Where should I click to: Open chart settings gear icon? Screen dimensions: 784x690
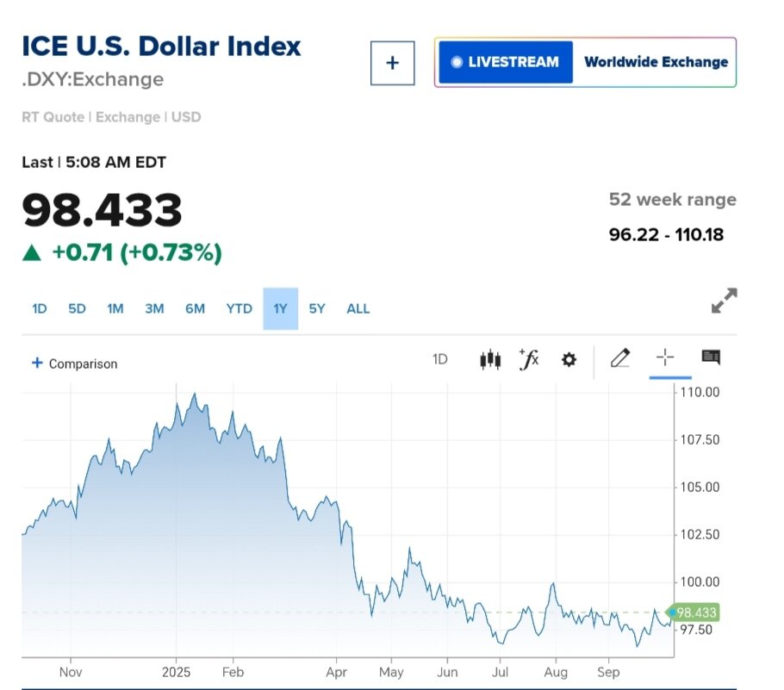click(569, 359)
